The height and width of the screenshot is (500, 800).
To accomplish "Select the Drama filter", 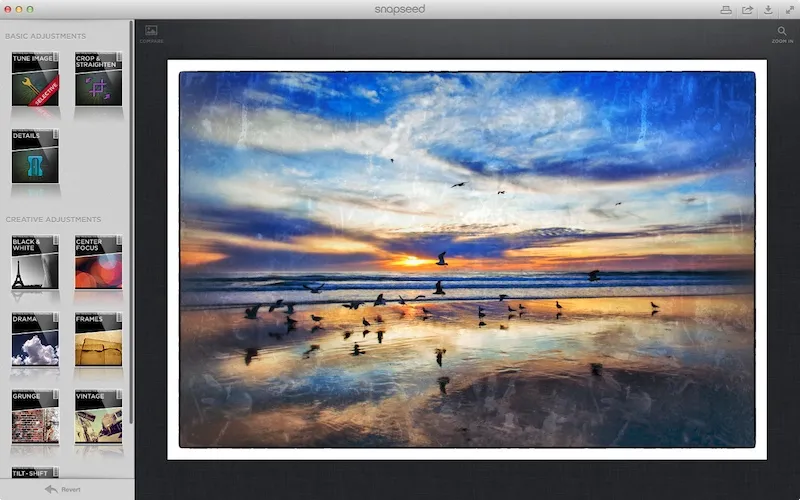I will click(35, 340).
